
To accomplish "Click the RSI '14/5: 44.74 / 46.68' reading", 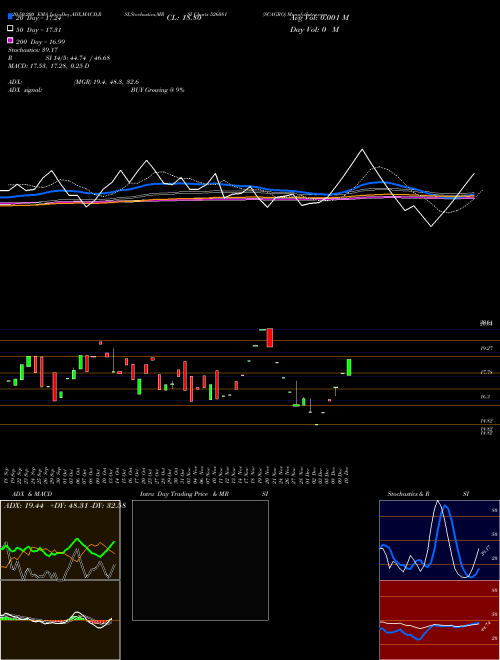I will point(78,58).
